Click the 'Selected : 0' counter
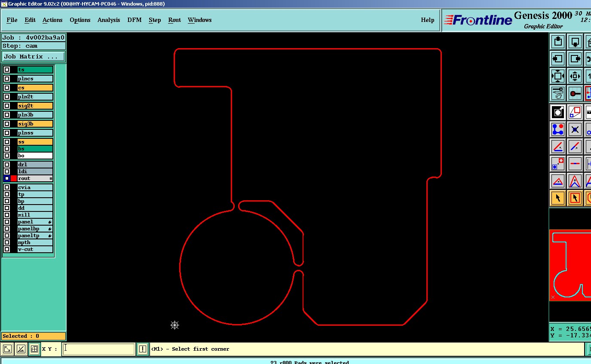591x364 pixels. (x=34, y=336)
